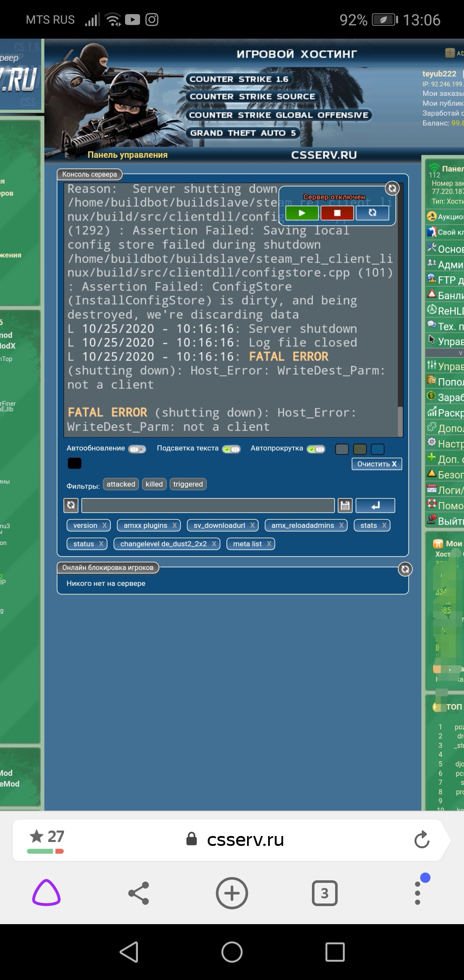Open the tab switcher showing 3

tap(324, 893)
